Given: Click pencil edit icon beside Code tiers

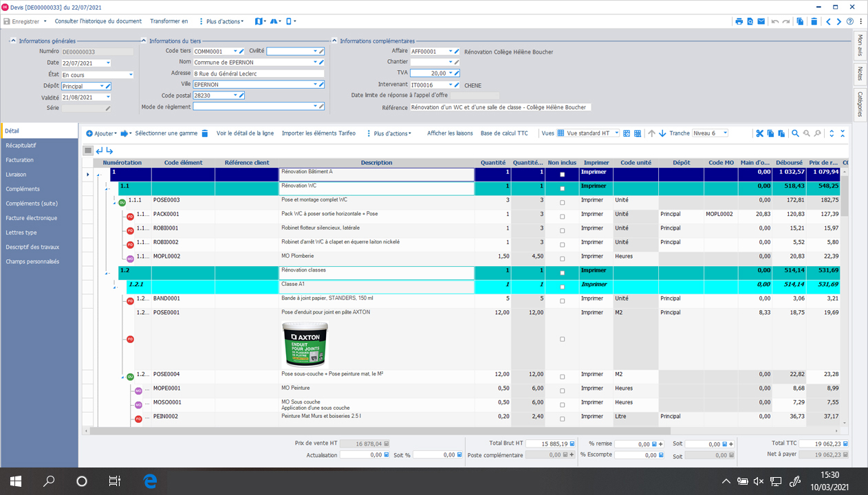Looking at the screenshot, I should click(x=241, y=51).
